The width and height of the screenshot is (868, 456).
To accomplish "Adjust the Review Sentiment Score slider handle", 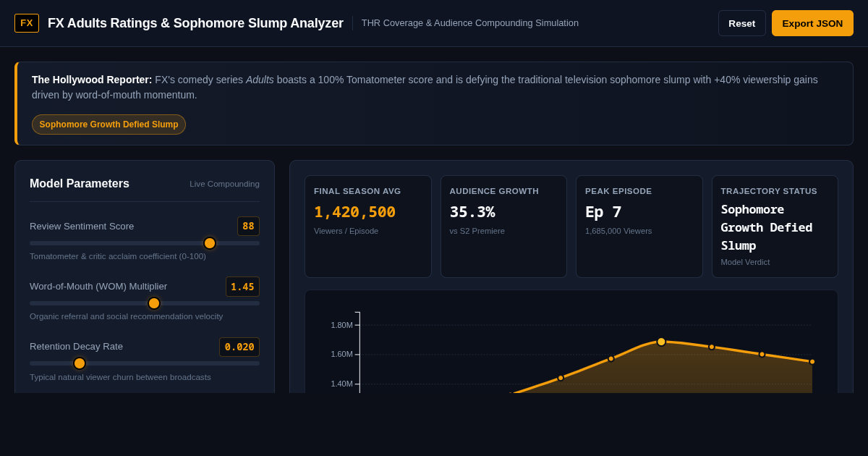I will coord(210,243).
